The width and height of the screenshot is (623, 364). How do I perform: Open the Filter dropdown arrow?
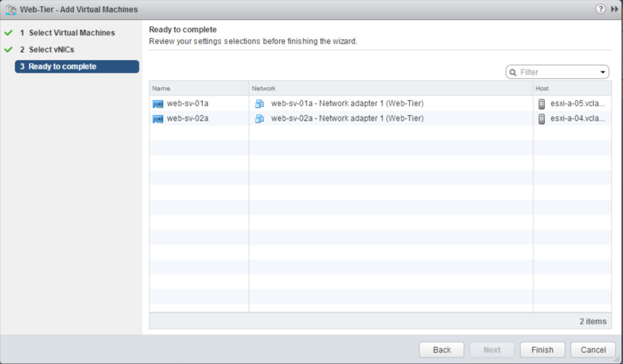tap(603, 73)
